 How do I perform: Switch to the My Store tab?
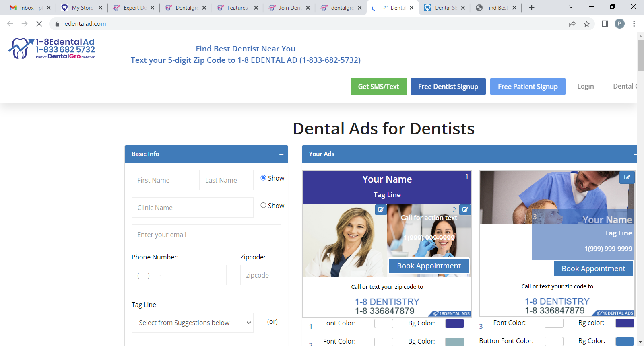pos(82,8)
